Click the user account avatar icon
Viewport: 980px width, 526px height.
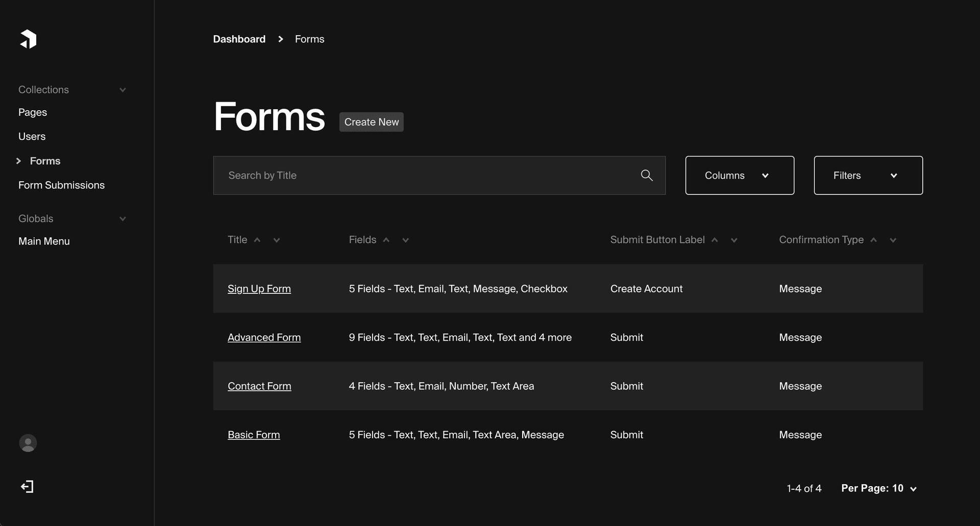(28, 443)
